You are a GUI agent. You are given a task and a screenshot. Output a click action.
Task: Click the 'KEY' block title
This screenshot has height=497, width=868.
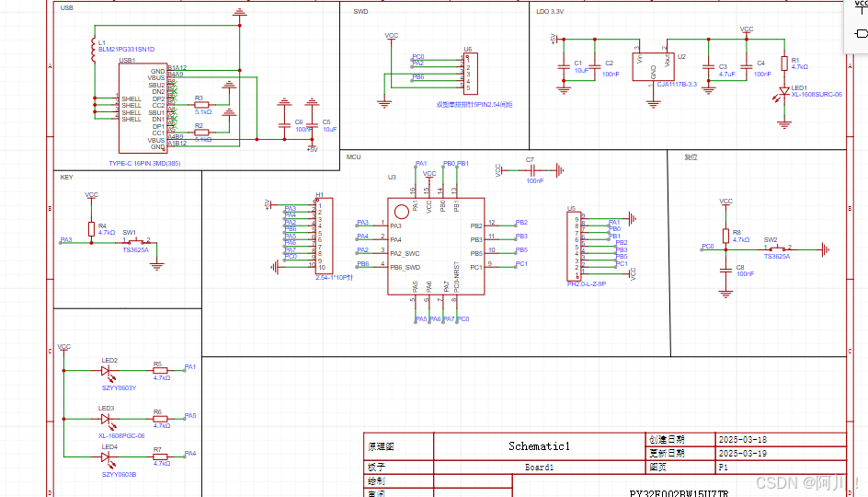(66, 178)
